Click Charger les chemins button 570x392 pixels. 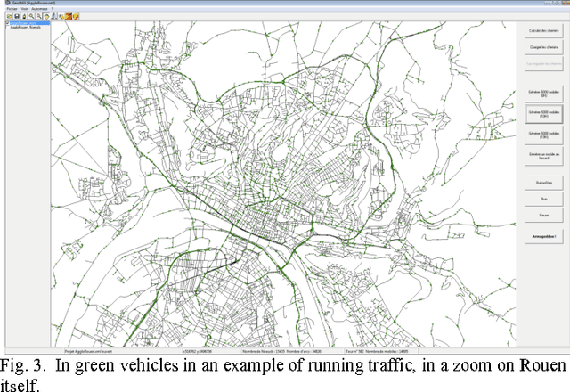[544, 47]
